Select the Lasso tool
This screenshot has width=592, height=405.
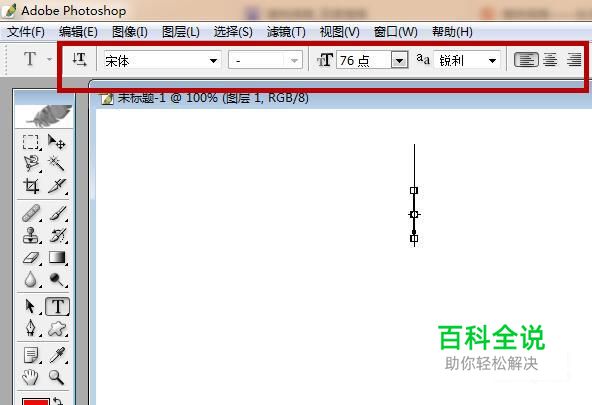click(31, 163)
